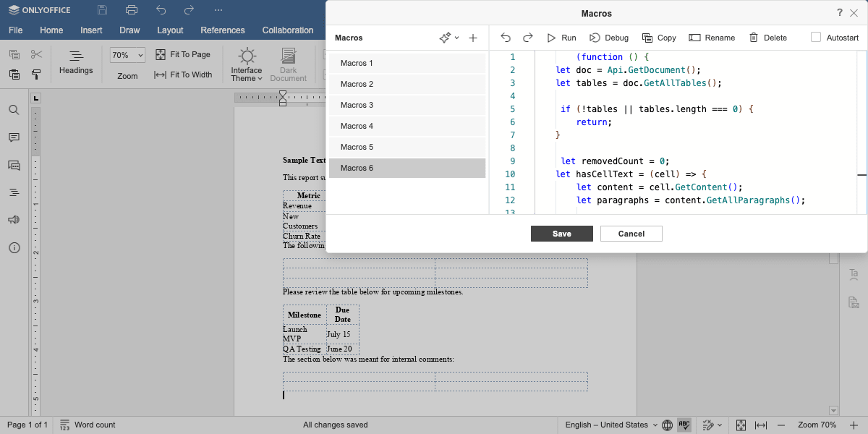Open the Search panel in left sidebar
This screenshot has width=868, height=434.
tap(14, 110)
